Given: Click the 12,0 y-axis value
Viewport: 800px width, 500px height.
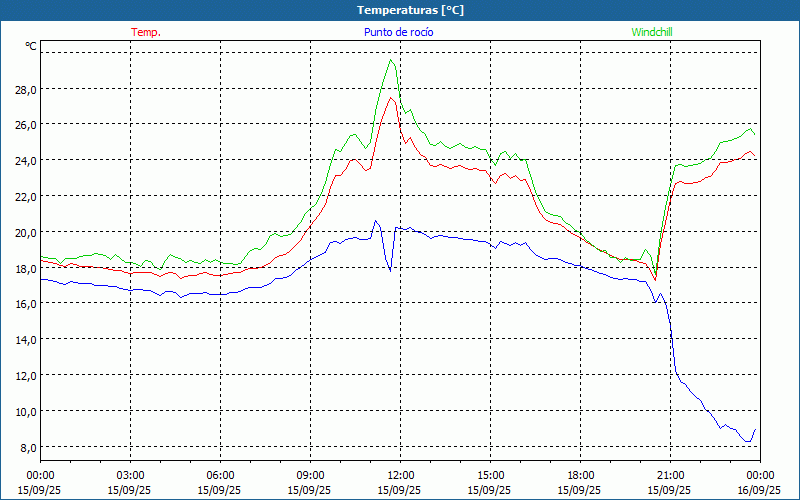Looking at the screenshot, I should 25,375.
